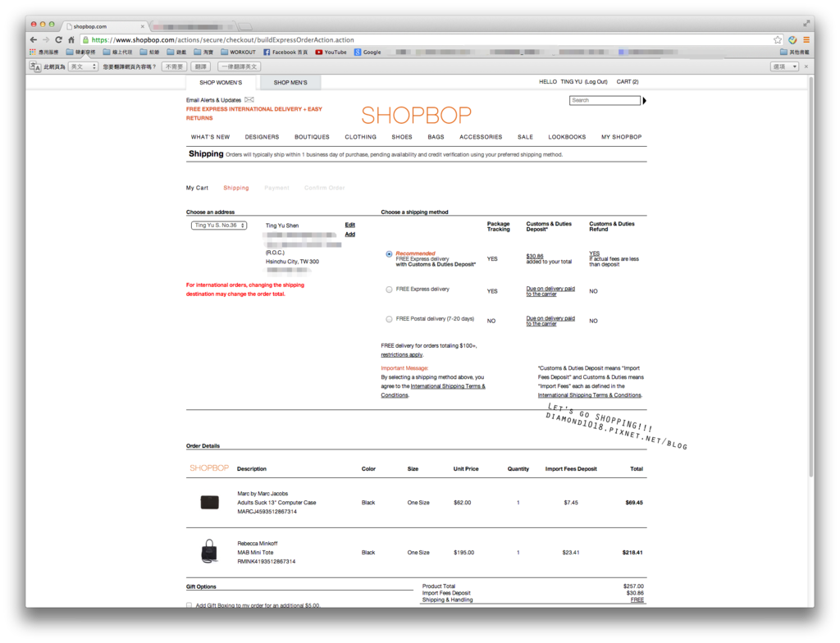
Task: Click 一律翻譯英文 always translate button
Action: pos(240,66)
